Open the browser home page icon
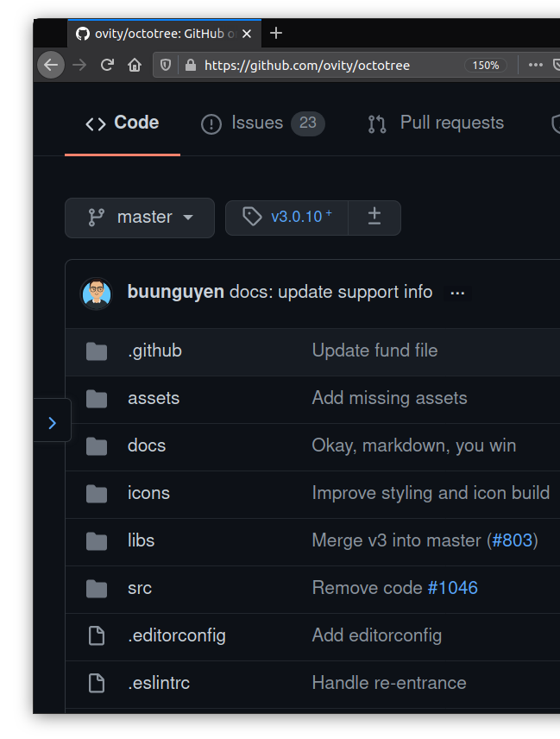Viewport: 560px width, 739px height. coord(135,65)
